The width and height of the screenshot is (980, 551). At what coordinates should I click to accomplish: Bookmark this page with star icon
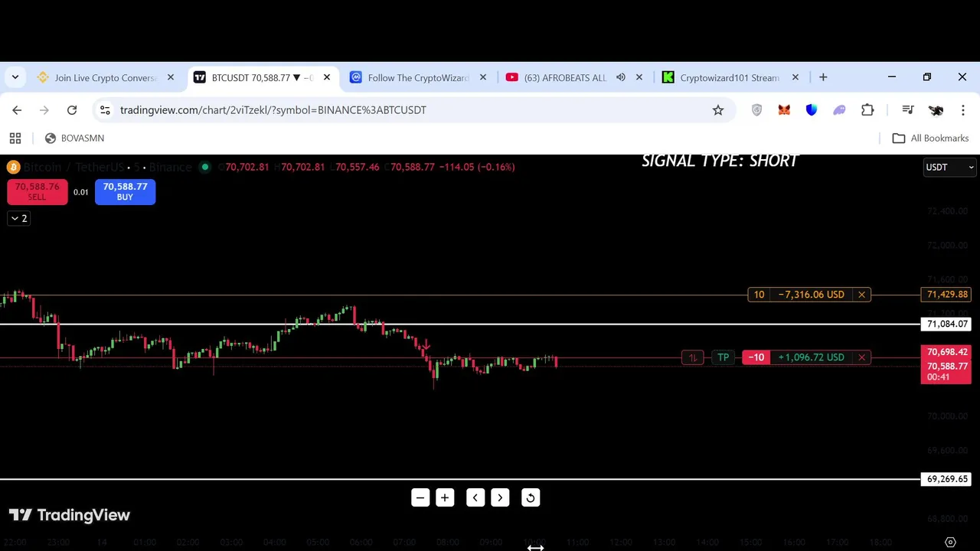tap(718, 110)
